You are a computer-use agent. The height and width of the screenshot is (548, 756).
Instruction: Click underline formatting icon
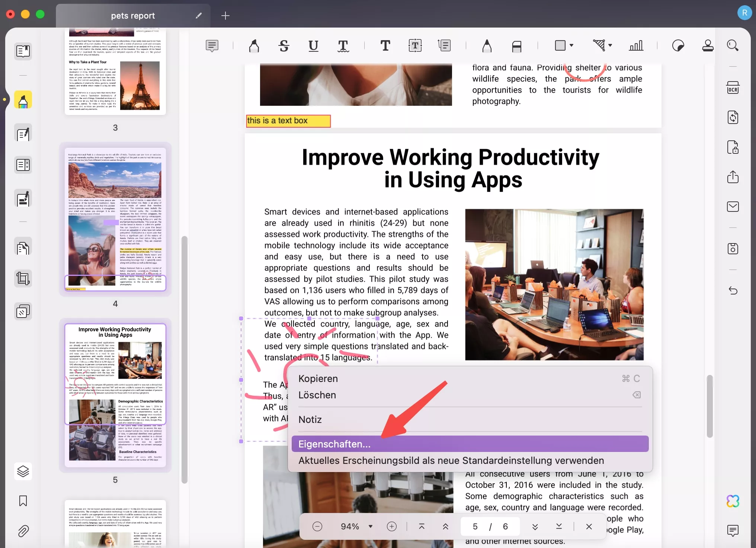(313, 45)
